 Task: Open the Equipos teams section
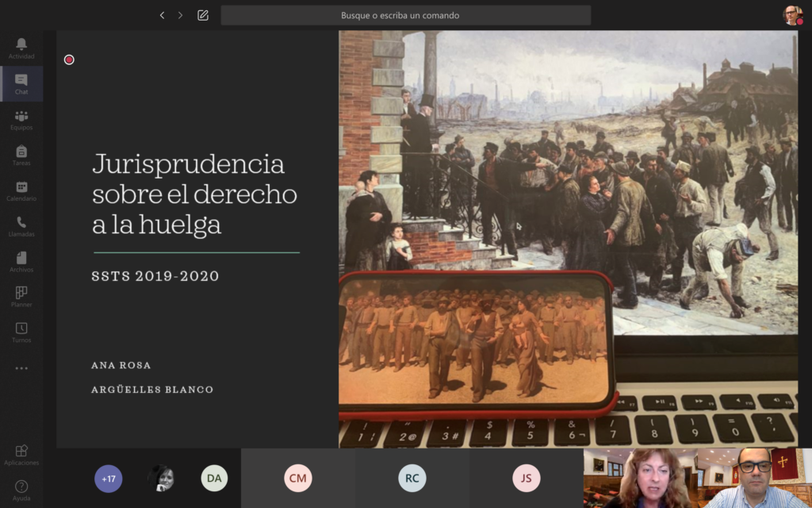click(x=21, y=119)
